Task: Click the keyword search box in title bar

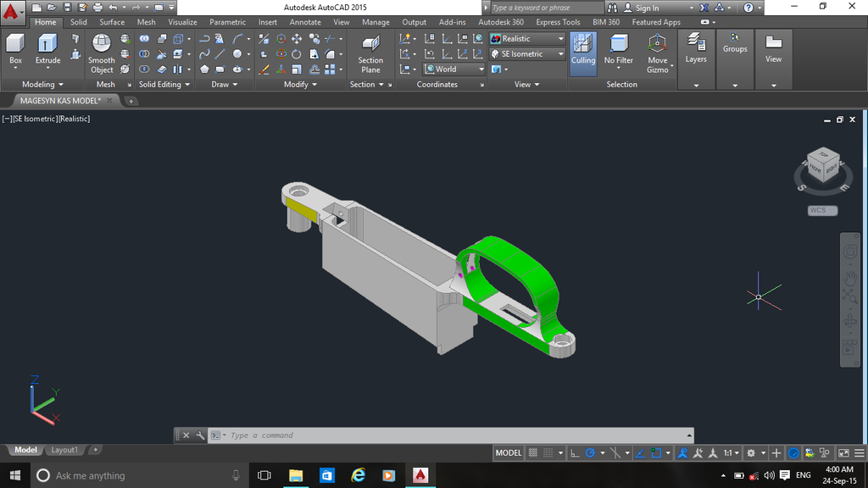Action: (547, 8)
